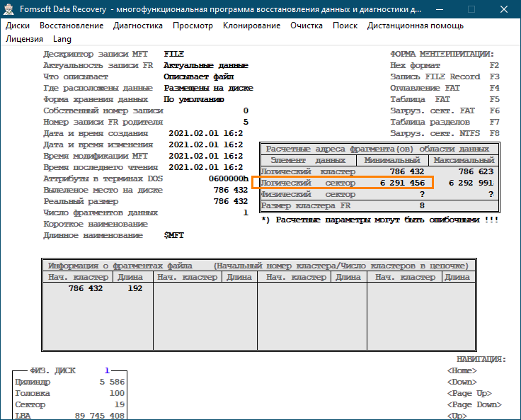
Task: Open the Дистанционная помощь menu
Action: coord(416,25)
